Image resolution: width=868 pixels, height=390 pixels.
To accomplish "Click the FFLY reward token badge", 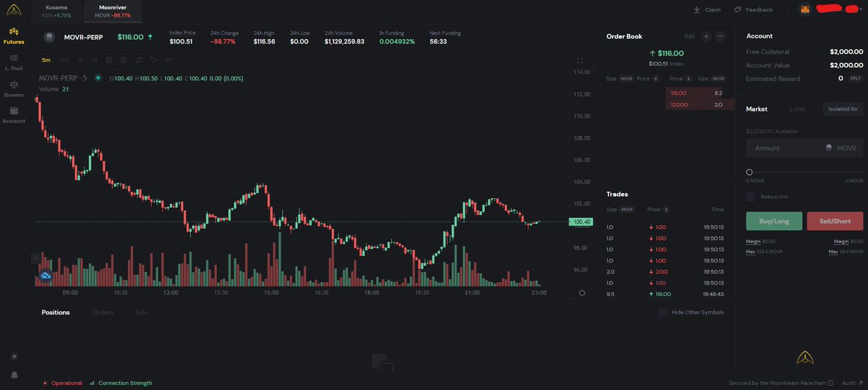I will (x=856, y=78).
